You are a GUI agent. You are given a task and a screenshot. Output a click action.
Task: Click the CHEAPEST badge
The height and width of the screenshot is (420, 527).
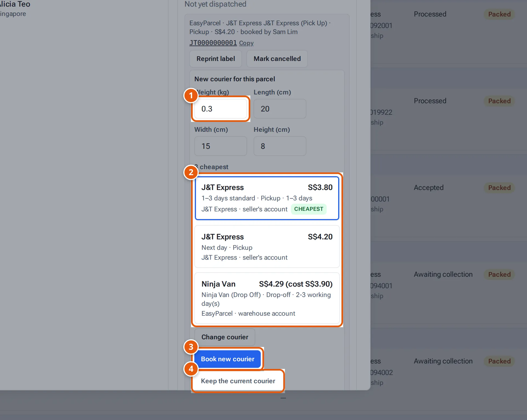(x=309, y=209)
